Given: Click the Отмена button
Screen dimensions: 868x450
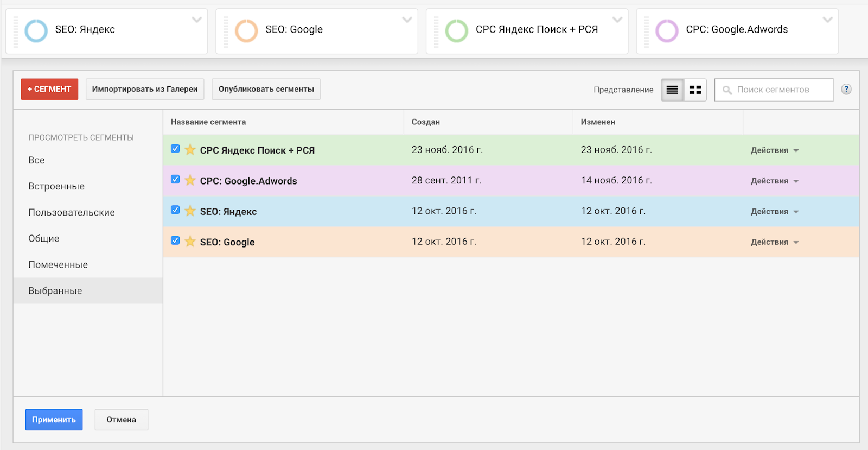Looking at the screenshot, I should (x=122, y=420).
